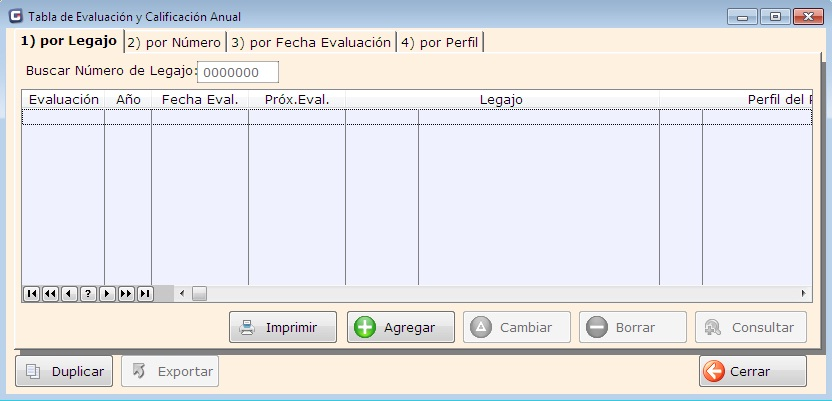Image resolution: width=832 pixels, height=401 pixels.
Task: Go to next record arrow
Action: click(107, 294)
